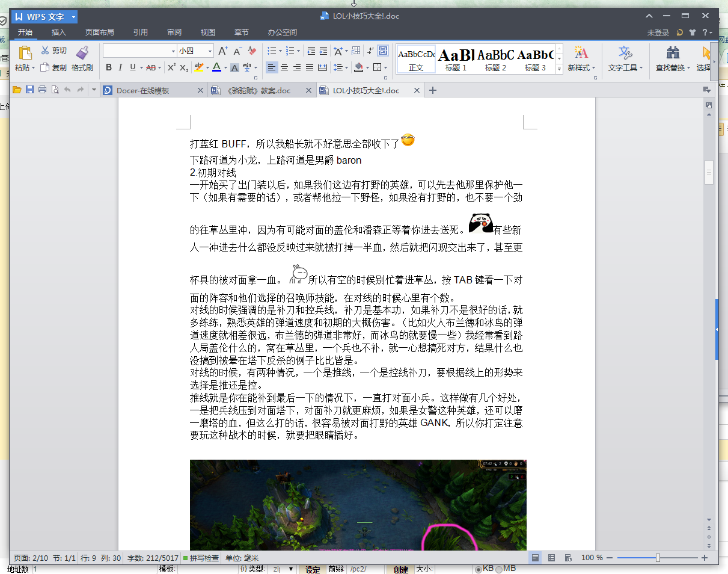
Task: Click the zoom slider handle
Action: (x=658, y=558)
